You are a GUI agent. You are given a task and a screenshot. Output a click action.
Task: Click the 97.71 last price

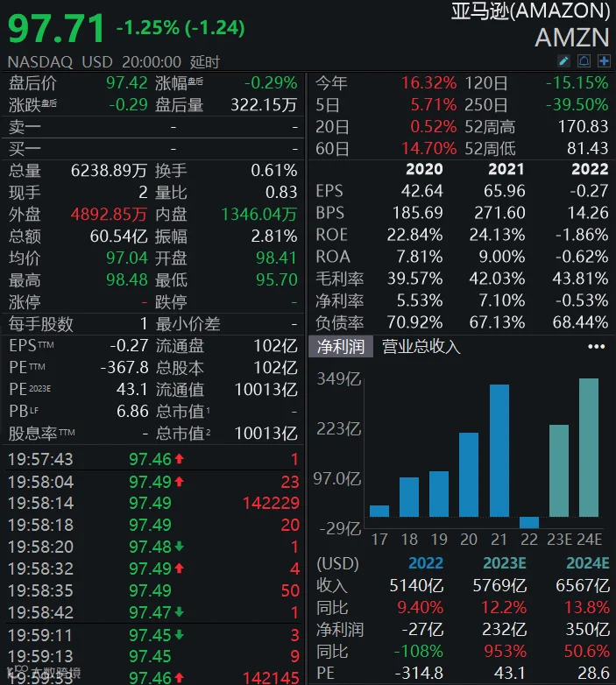(x=56, y=29)
